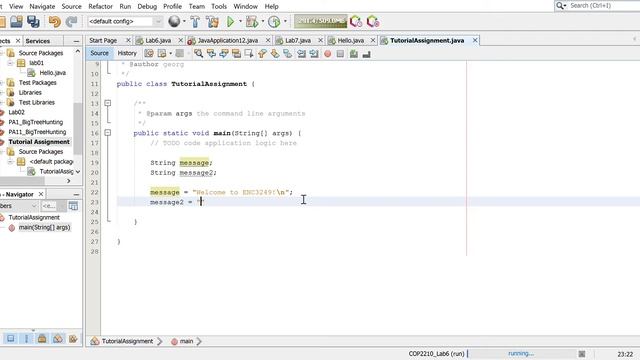
Task: Select the PA1_BigTreeHunting project
Action: click(36, 122)
